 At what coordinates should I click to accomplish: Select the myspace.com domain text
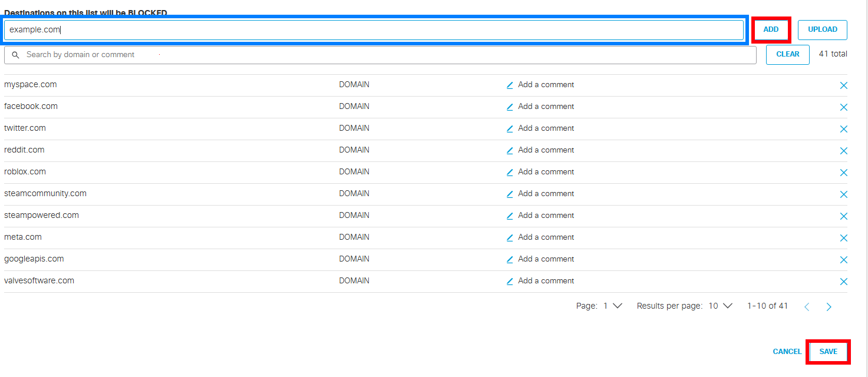[31, 85]
